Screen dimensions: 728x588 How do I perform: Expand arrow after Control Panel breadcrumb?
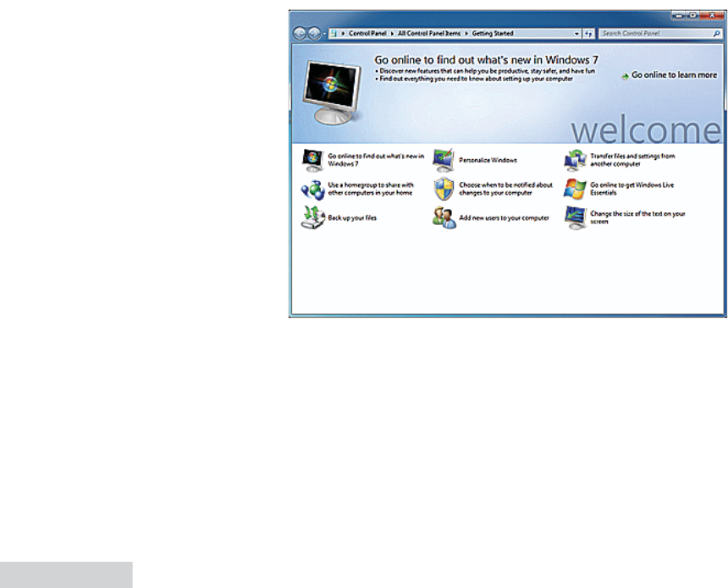[x=392, y=33]
